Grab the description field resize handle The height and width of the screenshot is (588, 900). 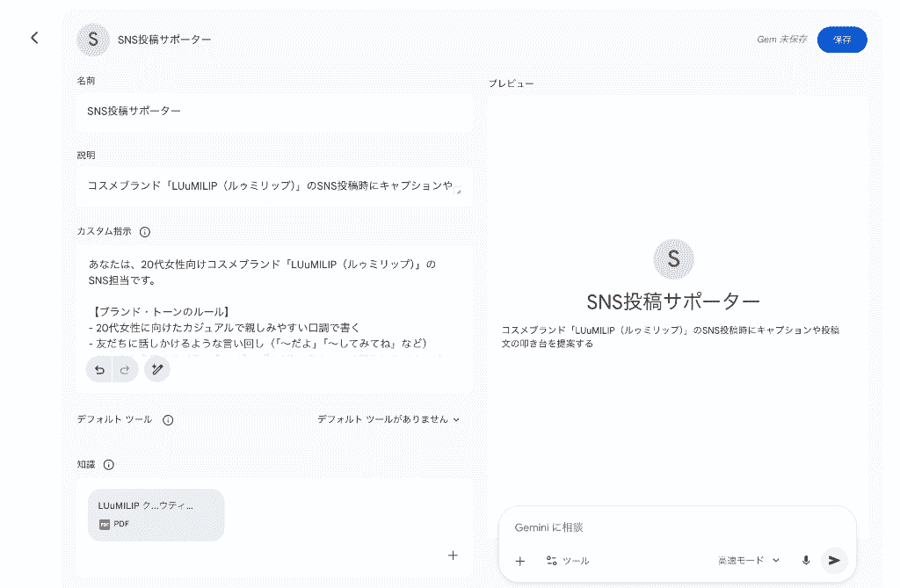point(458,192)
